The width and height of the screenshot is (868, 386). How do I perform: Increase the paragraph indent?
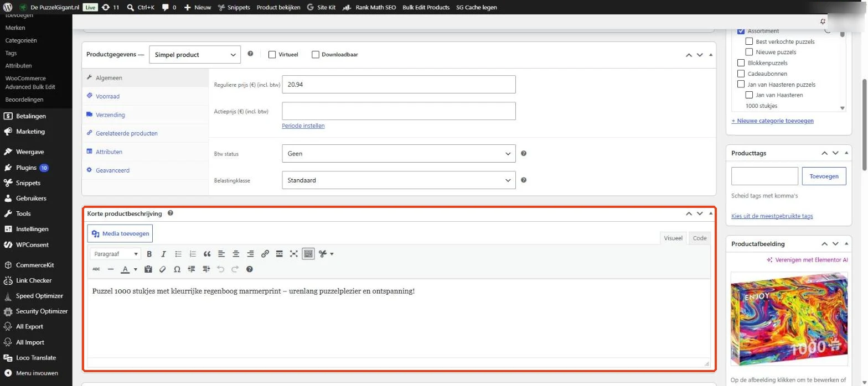[x=206, y=269]
